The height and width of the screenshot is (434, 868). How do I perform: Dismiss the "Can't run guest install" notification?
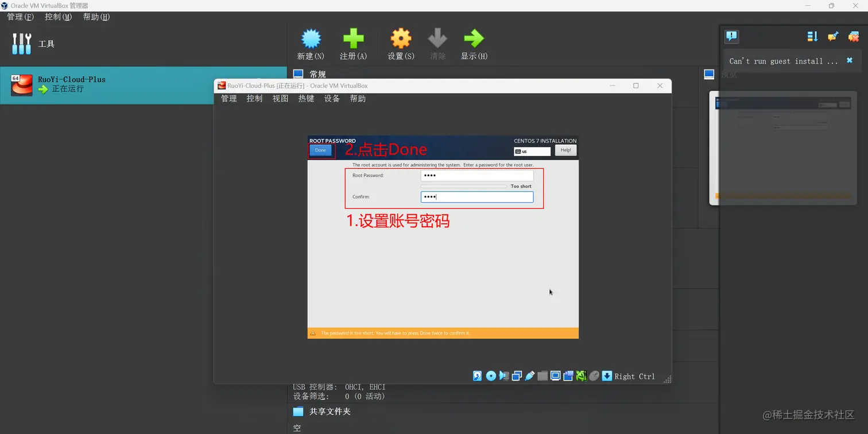[850, 60]
